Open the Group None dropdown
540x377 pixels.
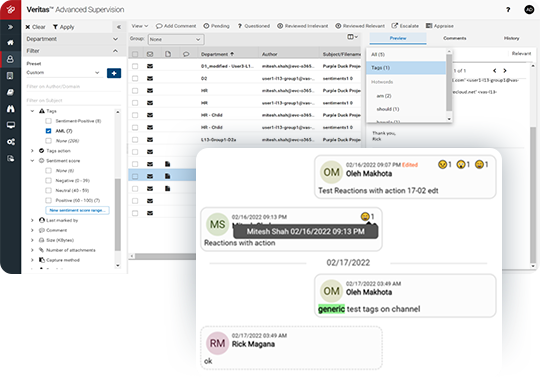pyautogui.click(x=176, y=39)
